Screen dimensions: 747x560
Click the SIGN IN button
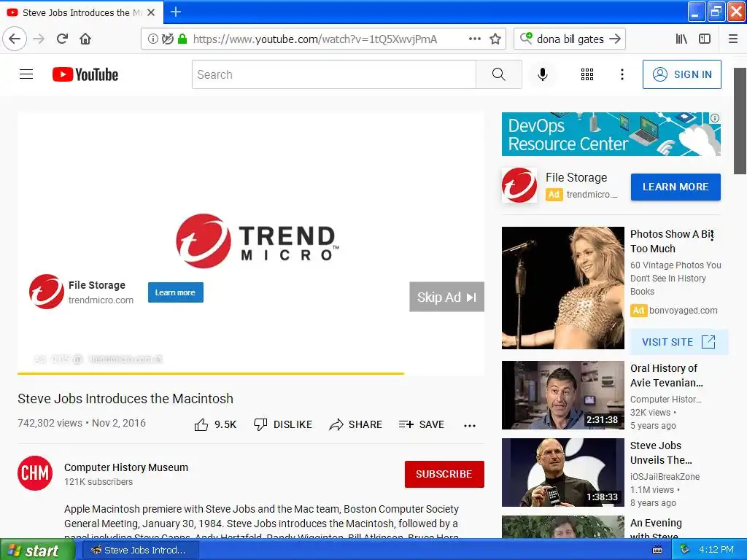coord(682,74)
